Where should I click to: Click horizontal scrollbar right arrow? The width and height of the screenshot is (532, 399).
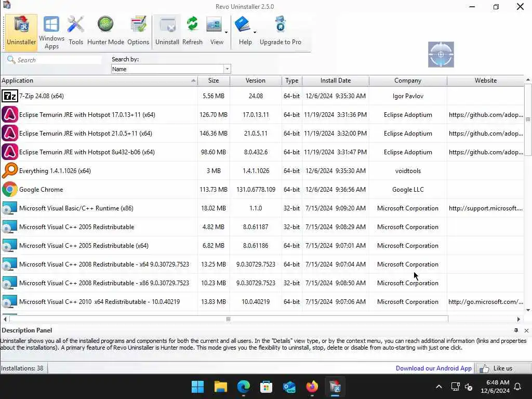[x=518, y=319]
